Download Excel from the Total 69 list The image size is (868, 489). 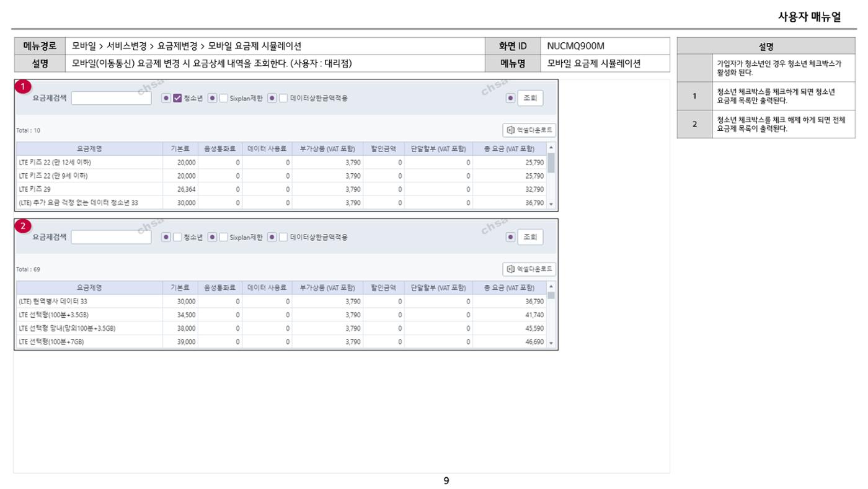[529, 269]
